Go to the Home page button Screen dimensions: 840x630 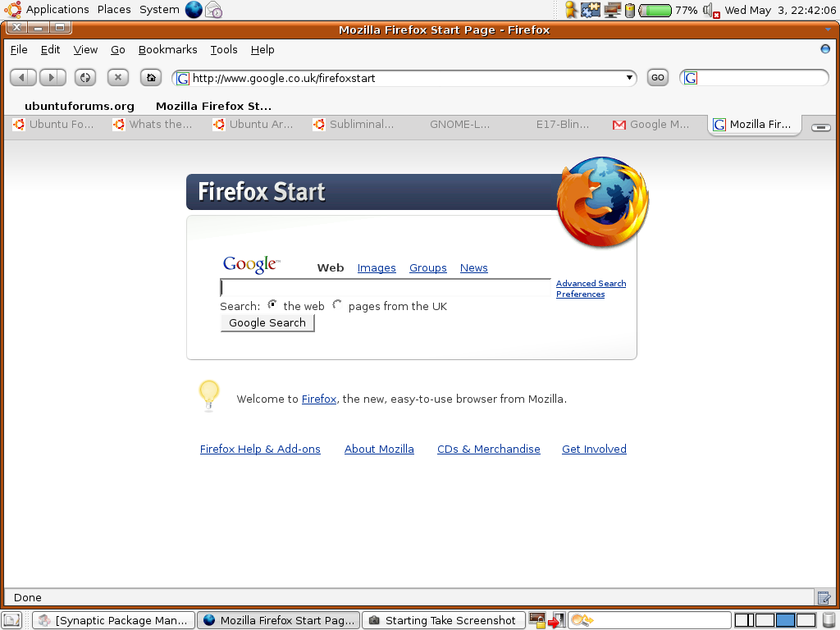[151, 78]
